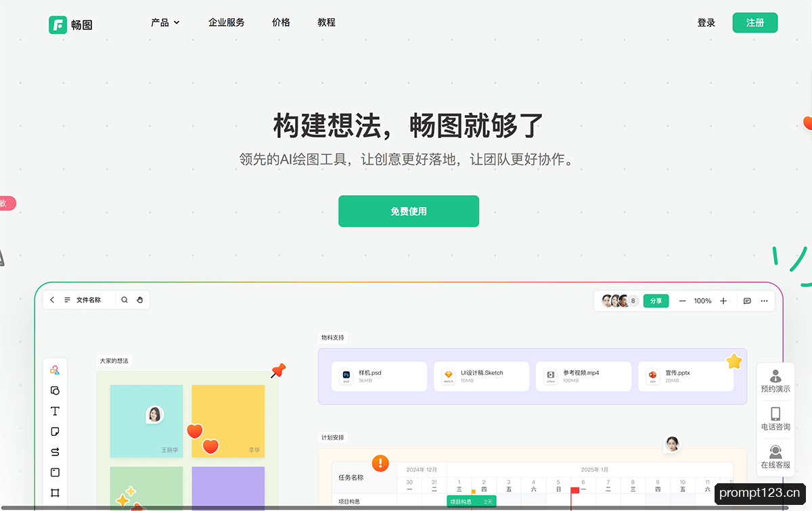Image resolution: width=812 pixels, height=511 pixels.
Task: Click the Sketch diamond file icon
Action: [x=448, y=376]
